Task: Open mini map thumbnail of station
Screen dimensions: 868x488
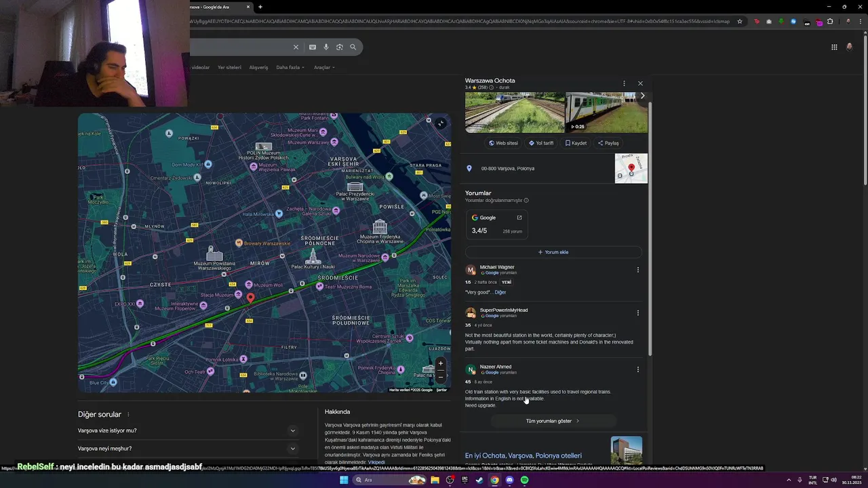Action: 631,168
